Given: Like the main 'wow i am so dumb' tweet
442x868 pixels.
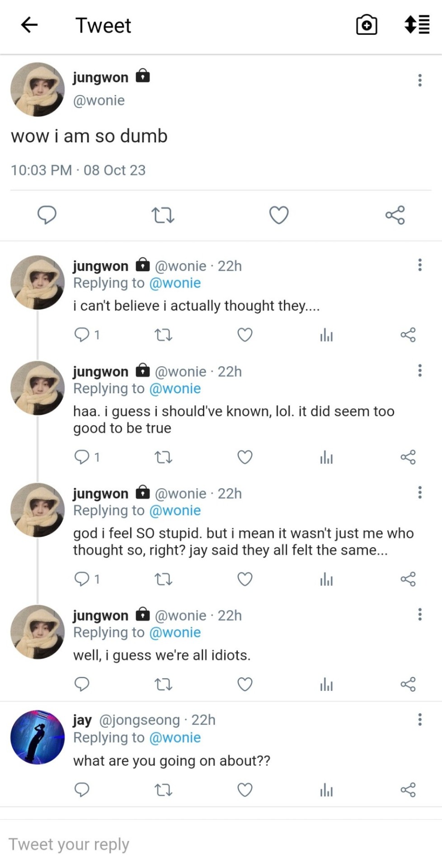Looking at the screenshot, I should coord(279,215).
